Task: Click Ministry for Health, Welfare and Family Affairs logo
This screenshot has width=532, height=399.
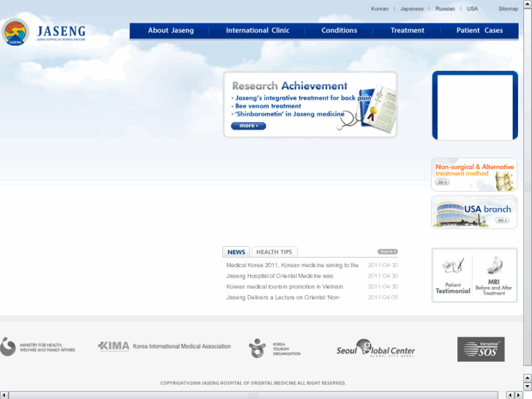Action: 37,347
